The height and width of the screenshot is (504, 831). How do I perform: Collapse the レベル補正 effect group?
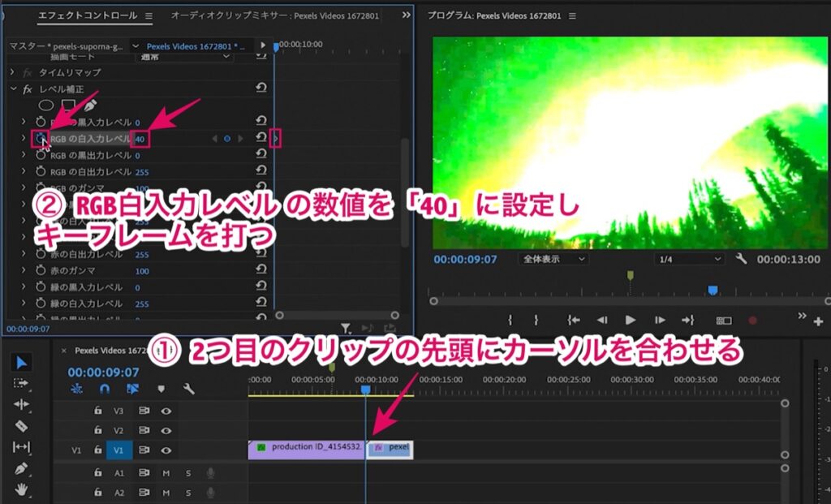point(13,89)
